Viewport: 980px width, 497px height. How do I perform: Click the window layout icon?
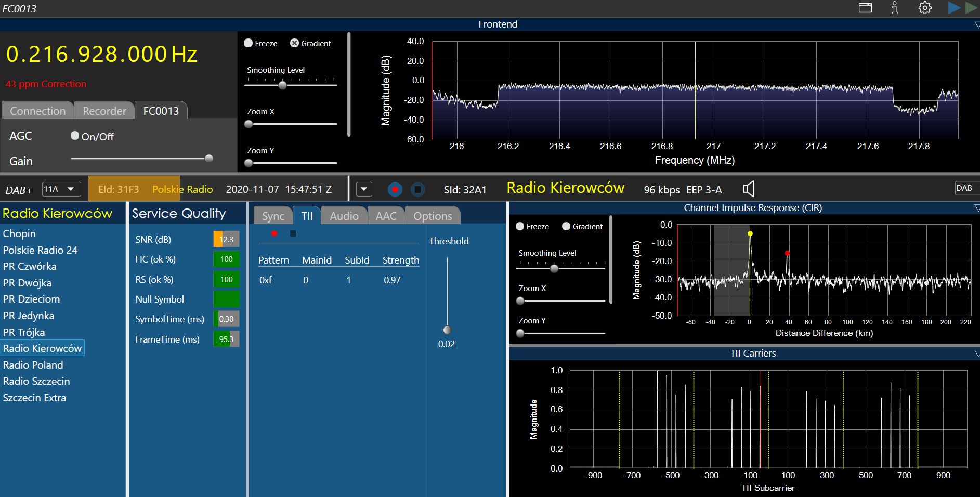click(865, 8)
